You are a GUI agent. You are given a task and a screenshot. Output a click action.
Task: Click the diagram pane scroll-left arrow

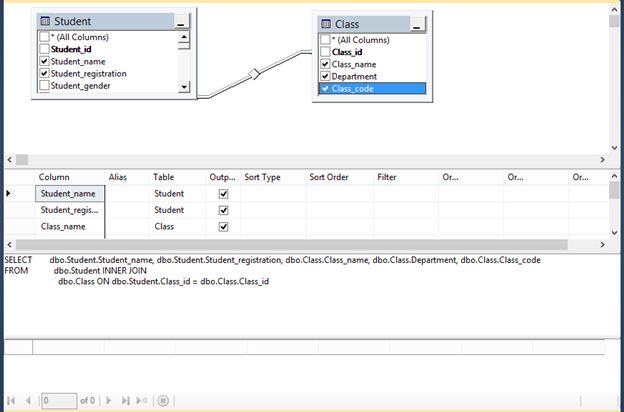point(10,160)
